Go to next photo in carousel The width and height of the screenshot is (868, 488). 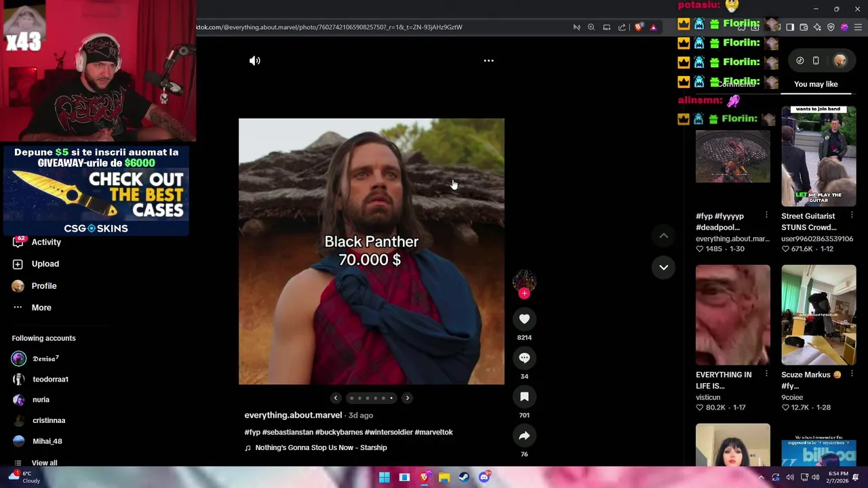coord(407,398)
